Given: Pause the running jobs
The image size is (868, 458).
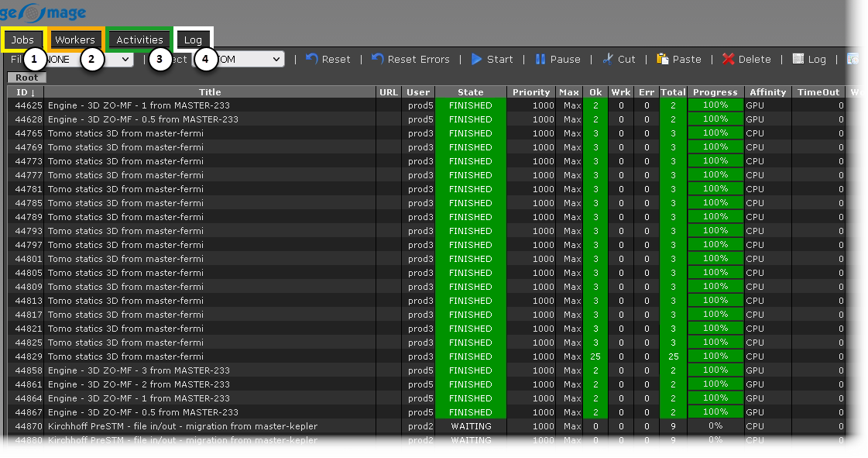Looking at the screenshot, I should (558, 59).
